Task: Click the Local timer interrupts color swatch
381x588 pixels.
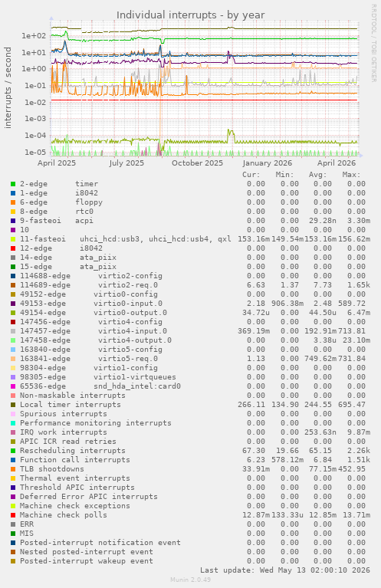Action: point(13,405)
